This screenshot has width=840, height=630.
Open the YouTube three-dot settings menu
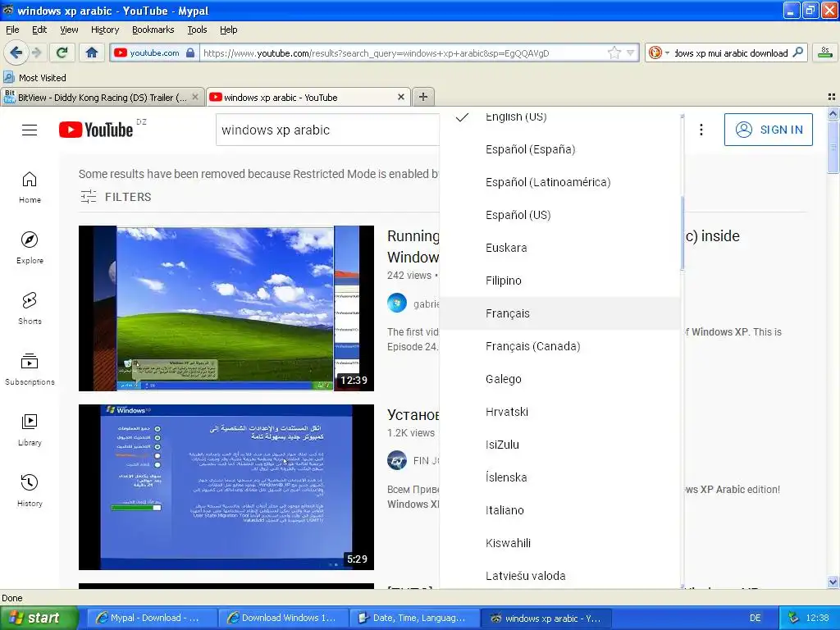coord(701,130)
